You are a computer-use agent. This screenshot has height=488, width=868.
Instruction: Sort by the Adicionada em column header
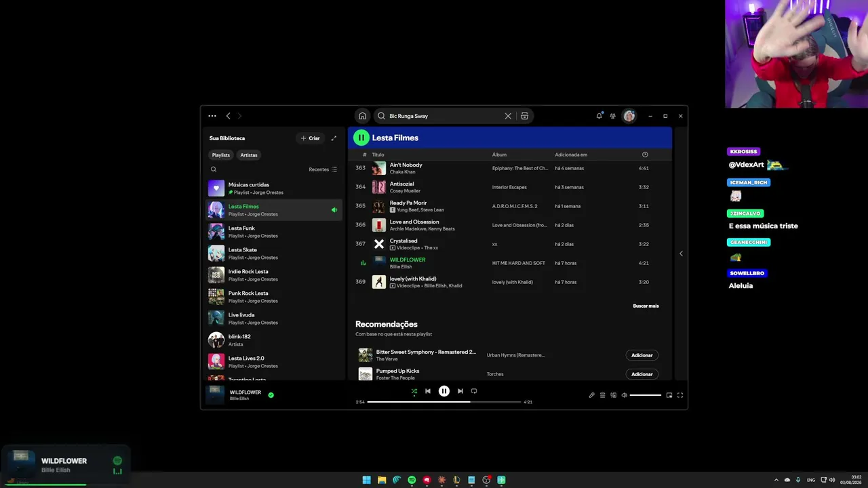(x=571, y=155)
